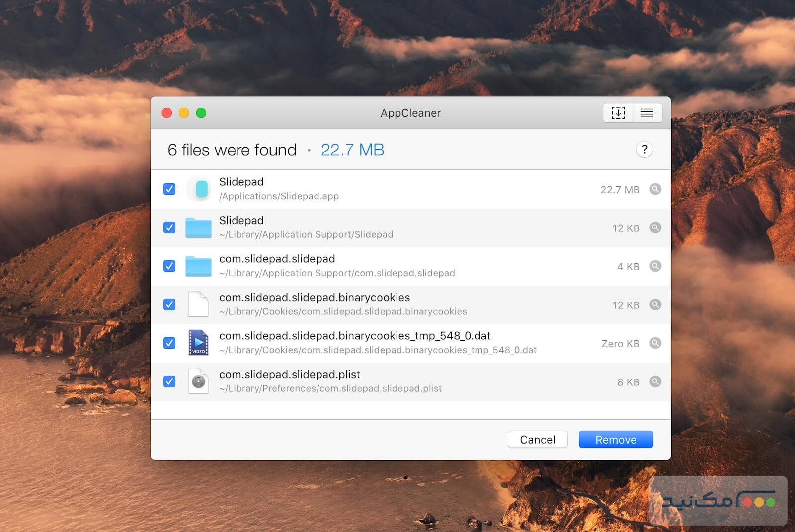Image resolution: width=795 pixels, height=532 pixels.
Task: Uncheck the com.slidepad.slidepad.plist entry
Action: pos(169,381)
